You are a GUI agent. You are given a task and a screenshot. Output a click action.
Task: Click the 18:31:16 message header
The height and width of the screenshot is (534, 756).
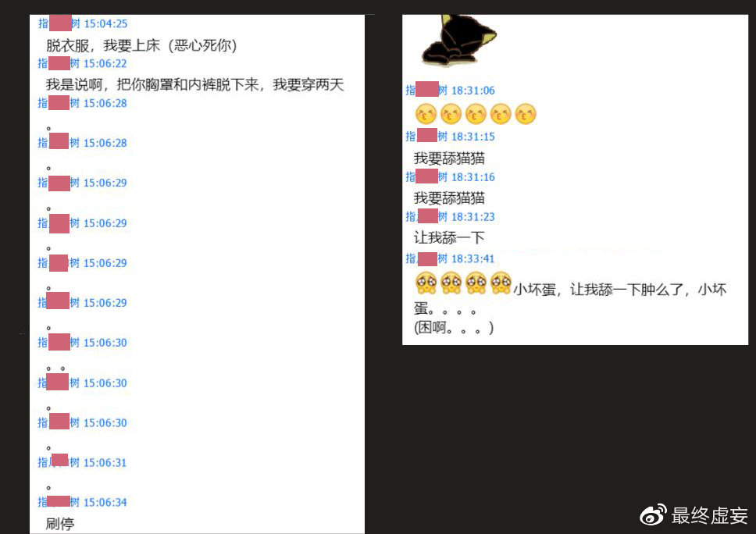pos(450,177)
